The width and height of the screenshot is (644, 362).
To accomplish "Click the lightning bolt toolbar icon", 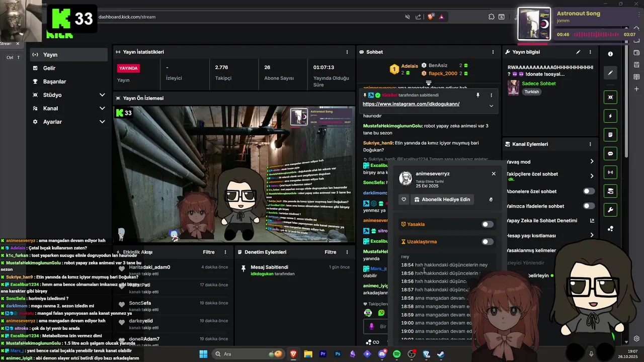I will 610,116.
